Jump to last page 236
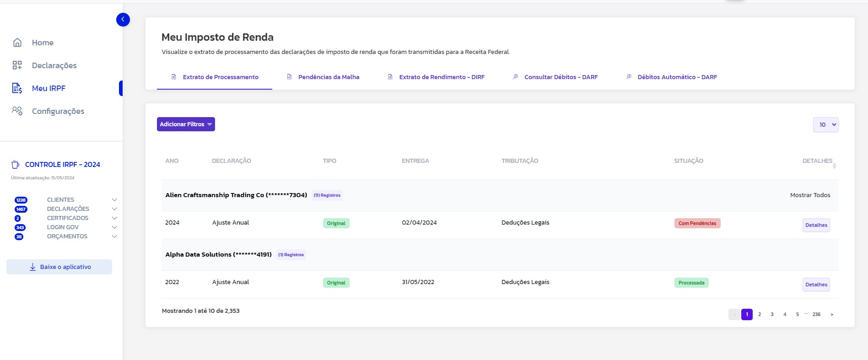Image resolution: width=868 pixels, height=360 pixels. coord(816,315)
